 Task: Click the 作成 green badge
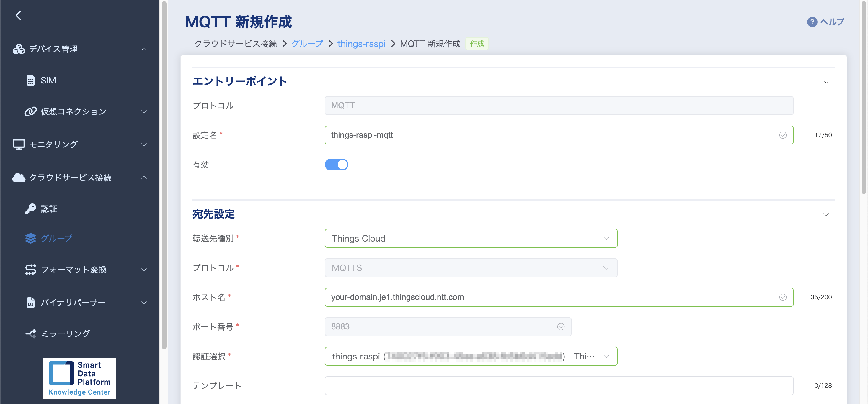pyautogui.click(x=477, y=44)
